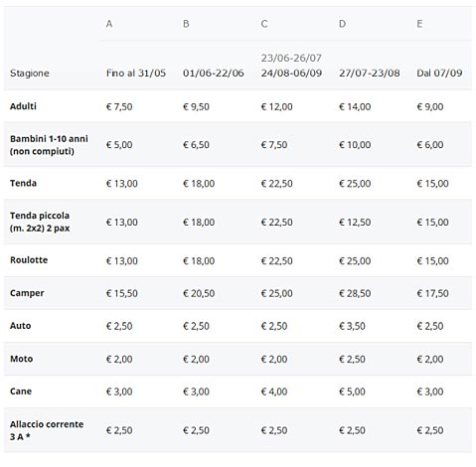Click the date range 01/06-22/06
Image resolution: width=476 pixels, height=467 pixels.
tap(214, 73)
